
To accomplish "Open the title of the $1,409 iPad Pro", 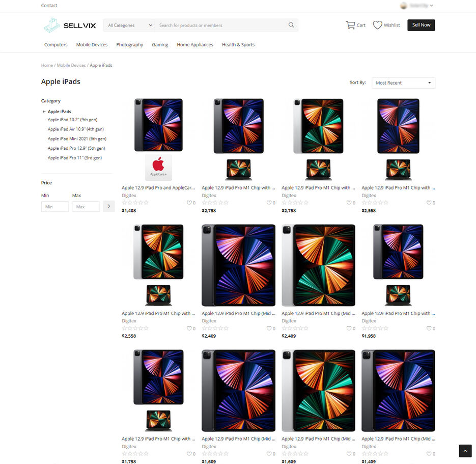I will tap(398, 439).
